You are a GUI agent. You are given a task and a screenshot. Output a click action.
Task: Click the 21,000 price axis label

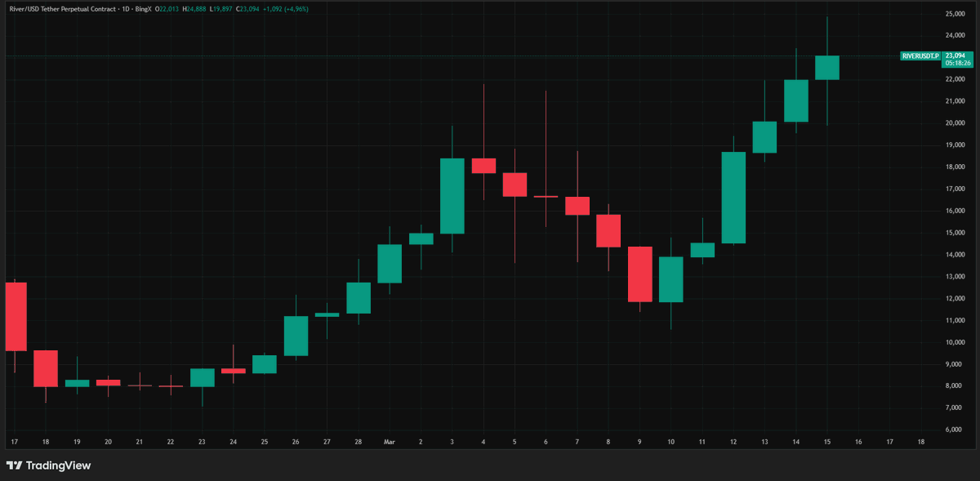coord(955,101)
